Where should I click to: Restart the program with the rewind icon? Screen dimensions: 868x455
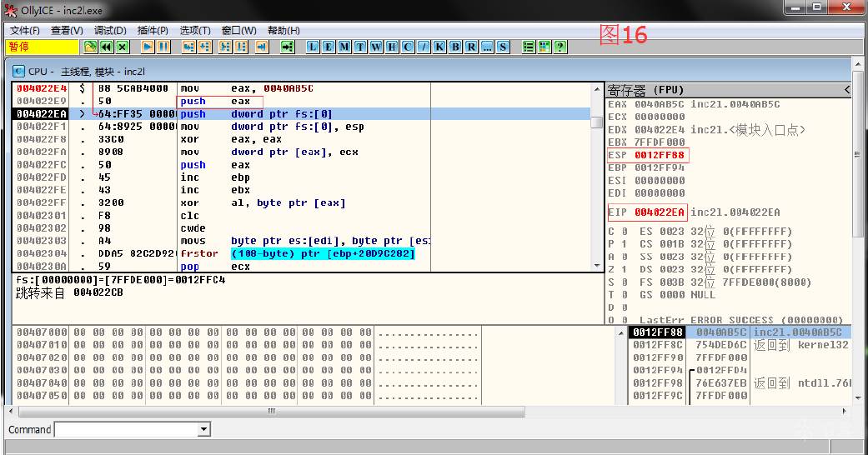click(106, 47)
